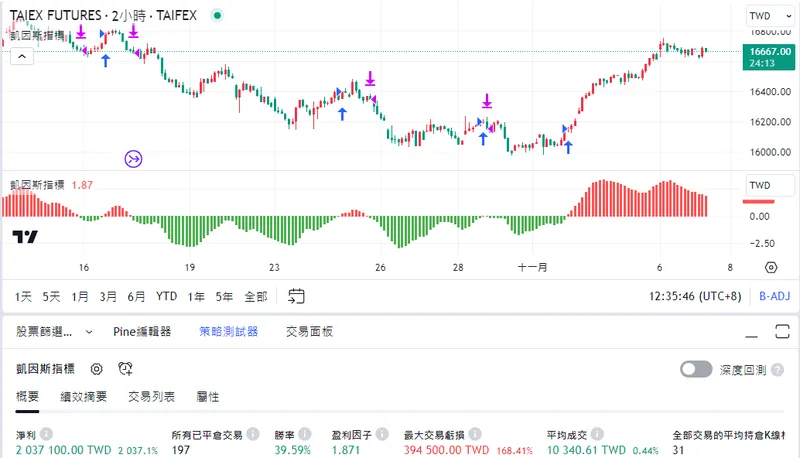Open the 交易列表 tab
The width and height of the screenshot is (800, 458).
[152, 397]
